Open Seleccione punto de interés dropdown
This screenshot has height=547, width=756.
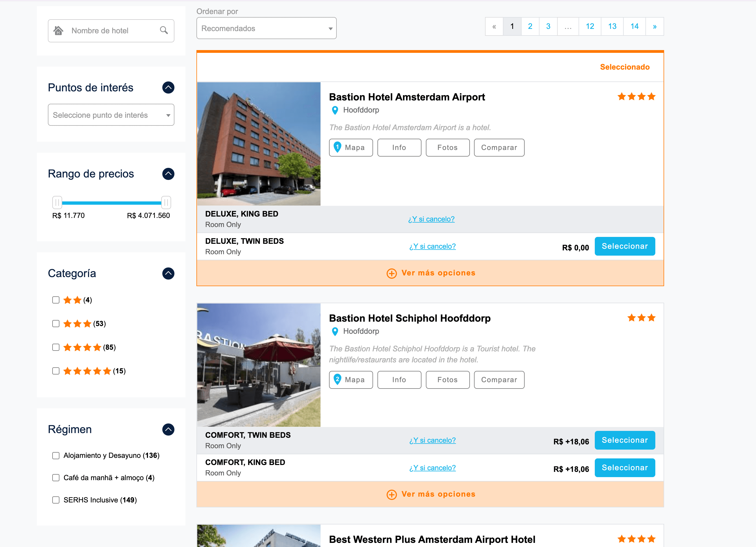[111, 115]
